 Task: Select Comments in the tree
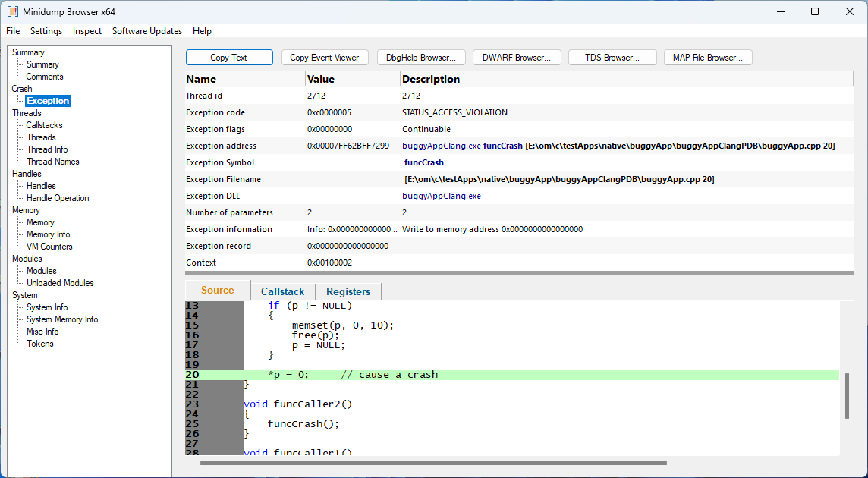coord(45,77)
